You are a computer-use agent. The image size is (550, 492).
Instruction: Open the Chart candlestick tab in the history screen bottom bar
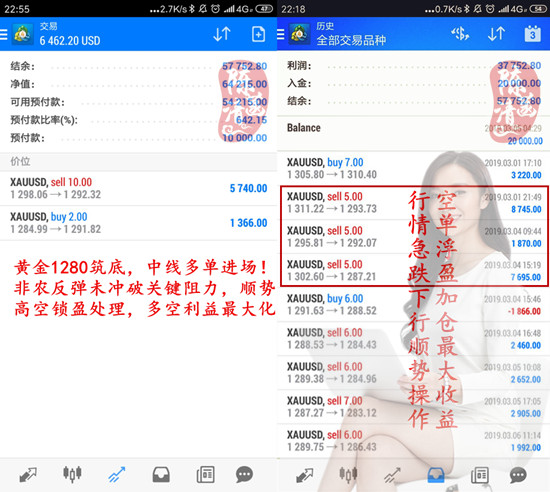pos(348,475)
